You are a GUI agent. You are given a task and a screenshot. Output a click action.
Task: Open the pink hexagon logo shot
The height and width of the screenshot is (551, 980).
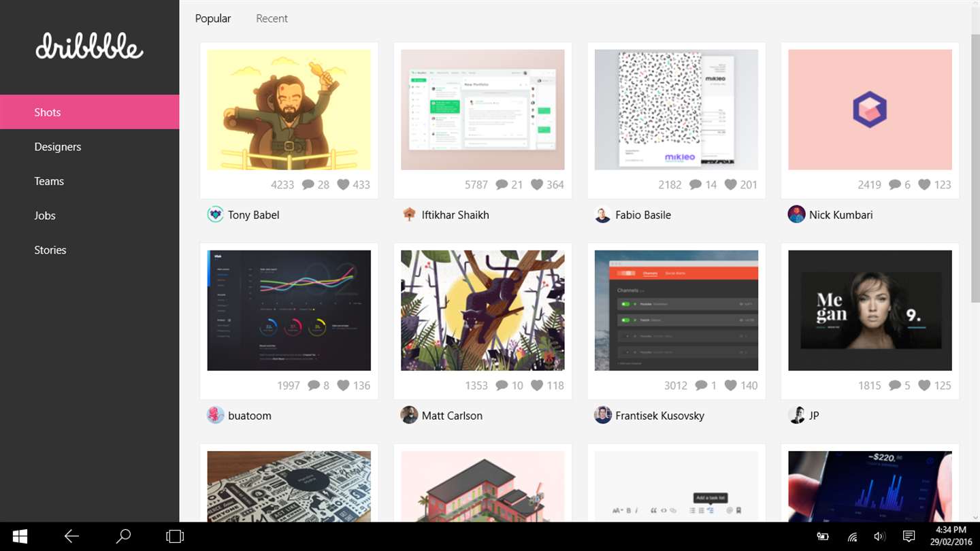tap(870, 110)
